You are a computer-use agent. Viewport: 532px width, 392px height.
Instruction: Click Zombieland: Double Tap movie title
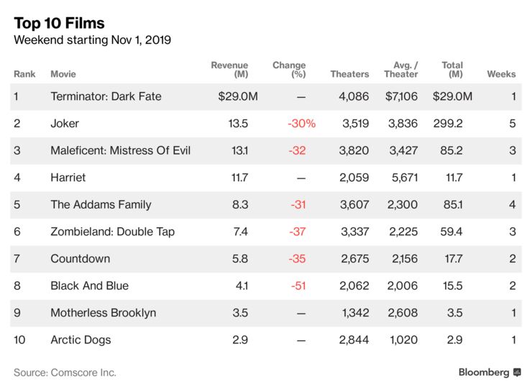(x=112, y=232)
